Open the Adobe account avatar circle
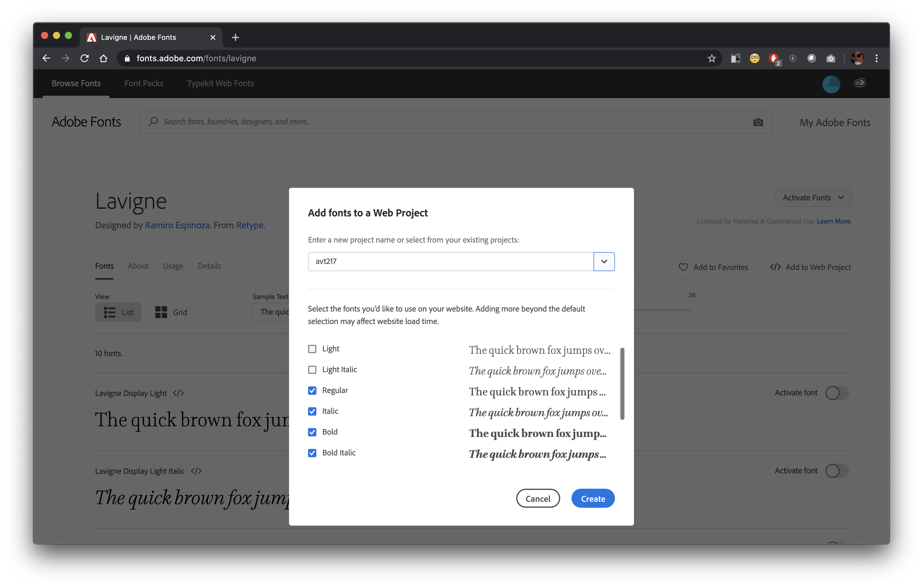This screenshot has height=588, width=923. (831, 84)
